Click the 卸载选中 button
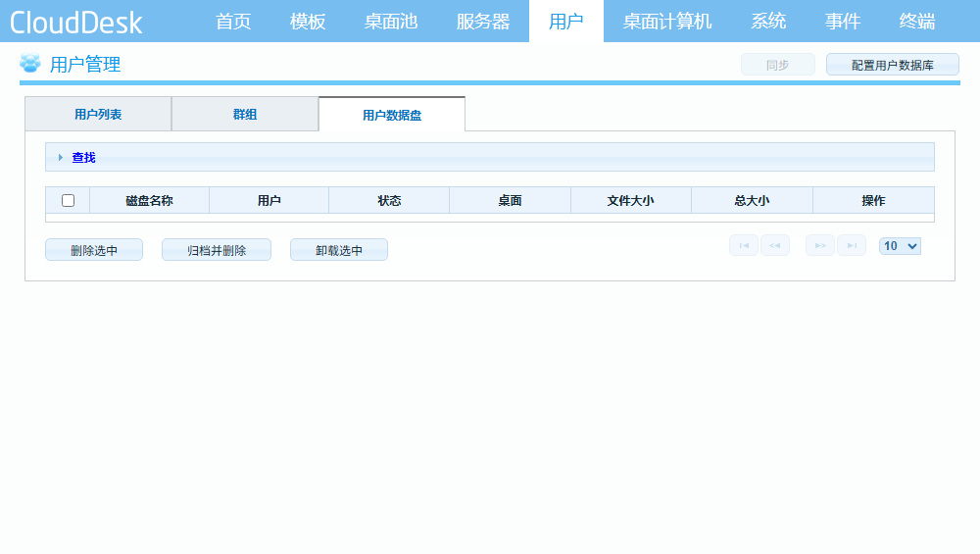980x554 pixels. click(x=339, y=250)
